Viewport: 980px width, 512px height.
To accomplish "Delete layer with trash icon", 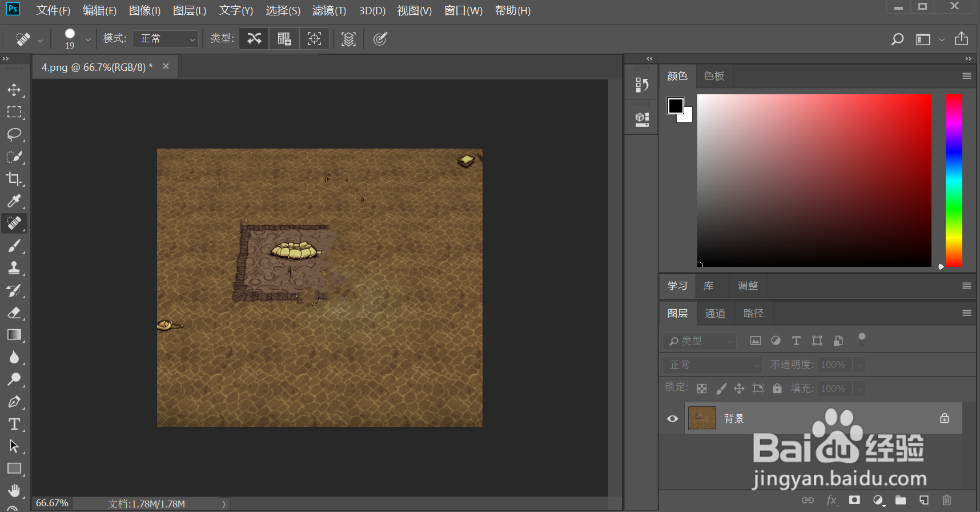I will click(x=947, y=501).
